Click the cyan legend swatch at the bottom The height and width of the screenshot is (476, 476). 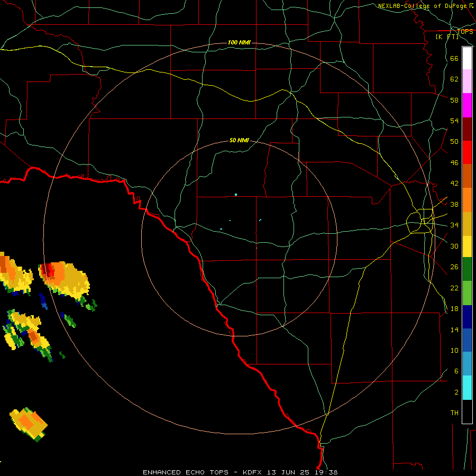pos(467,388)
